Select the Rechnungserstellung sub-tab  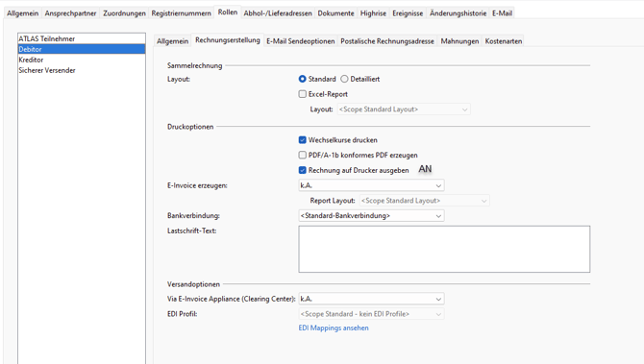tap(228, 40)
